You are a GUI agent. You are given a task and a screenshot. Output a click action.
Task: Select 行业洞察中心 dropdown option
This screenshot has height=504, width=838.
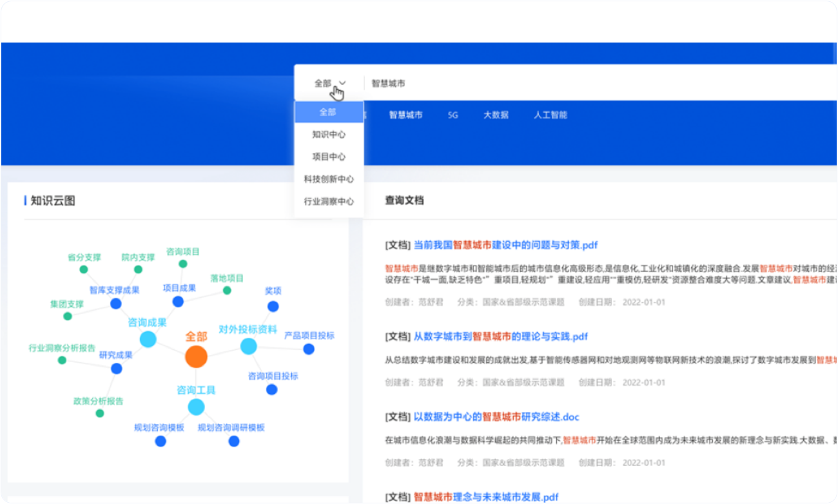(x=329, y=201)
